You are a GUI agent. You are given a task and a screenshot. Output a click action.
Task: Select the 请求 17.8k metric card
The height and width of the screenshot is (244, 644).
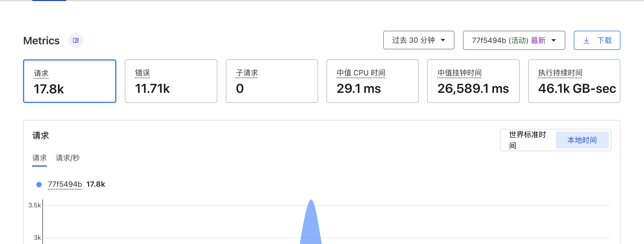click(x=70, y=81)
